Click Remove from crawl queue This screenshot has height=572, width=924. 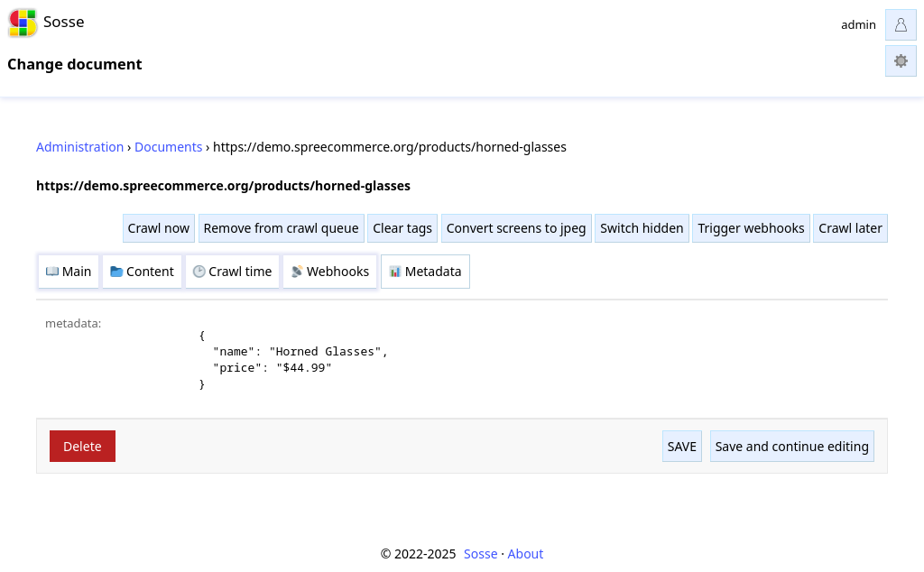point(282,228)
